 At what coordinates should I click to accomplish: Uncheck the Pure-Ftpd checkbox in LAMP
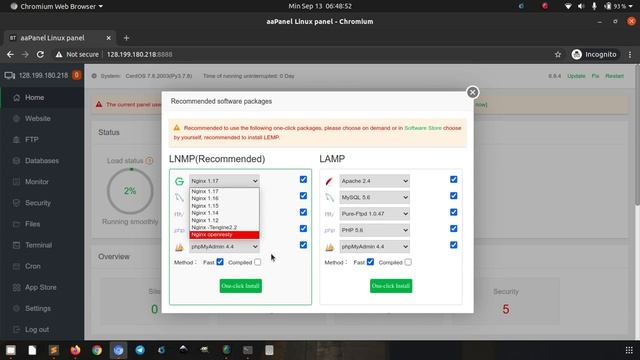[453, 212]
